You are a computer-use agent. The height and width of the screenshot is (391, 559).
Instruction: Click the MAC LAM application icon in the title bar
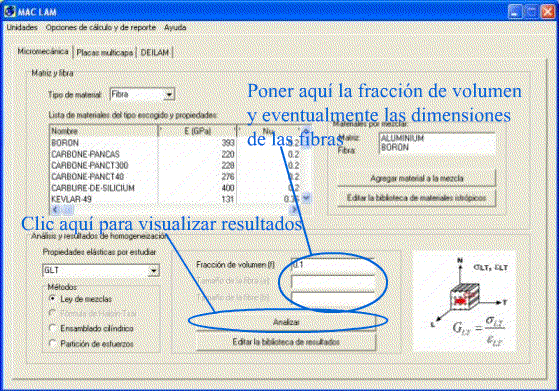[x=10, y=11]
